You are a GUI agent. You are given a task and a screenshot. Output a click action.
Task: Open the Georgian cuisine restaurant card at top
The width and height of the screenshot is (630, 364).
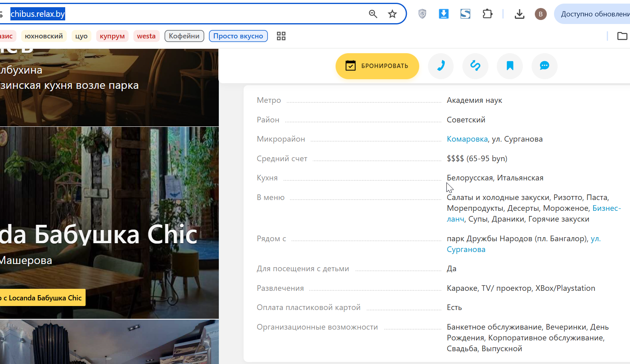(x=109, y=87)
